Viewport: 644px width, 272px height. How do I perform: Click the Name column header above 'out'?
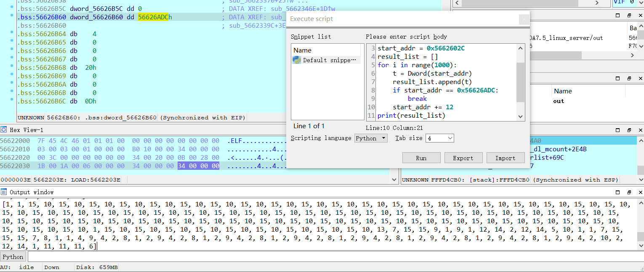(x=563, y=91)
